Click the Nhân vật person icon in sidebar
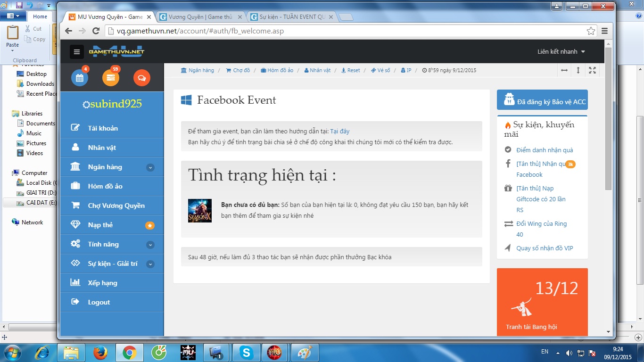This screenshot has width=644, height=362. pyautogui.click(x=75, y=147)
